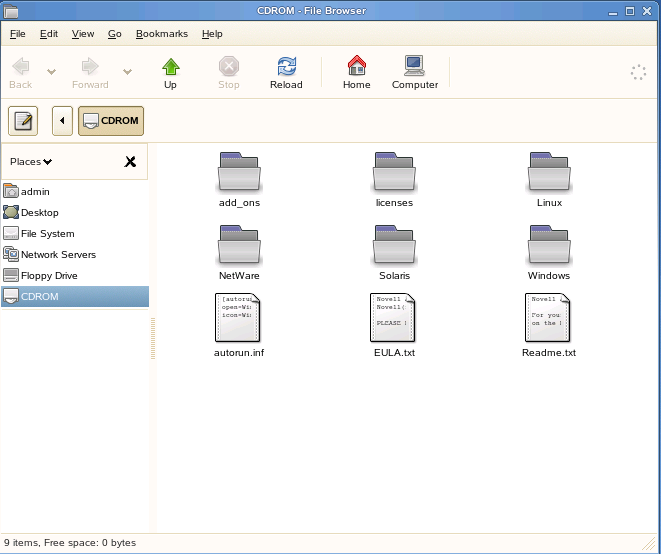Click the window resize grip corner
This screenshot has width=661, height=554.
[x=650, y=544]
